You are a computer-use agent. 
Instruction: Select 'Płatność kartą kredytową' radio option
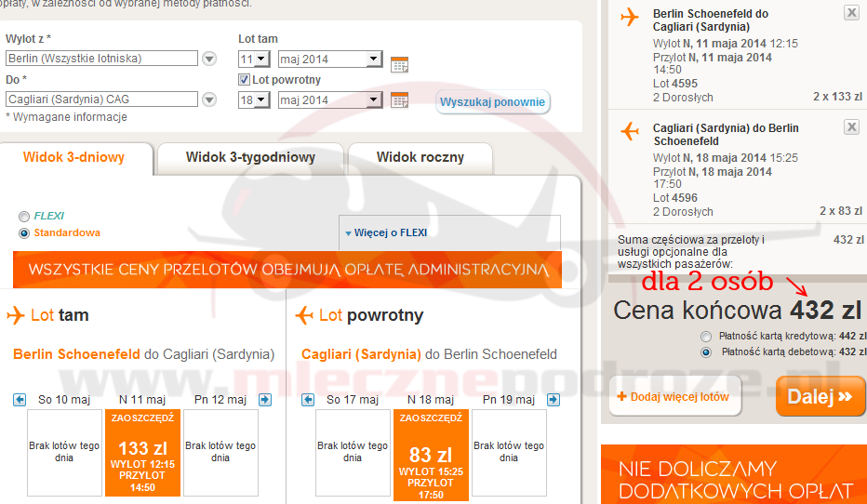pyautogui.click(x=707, y=336)
